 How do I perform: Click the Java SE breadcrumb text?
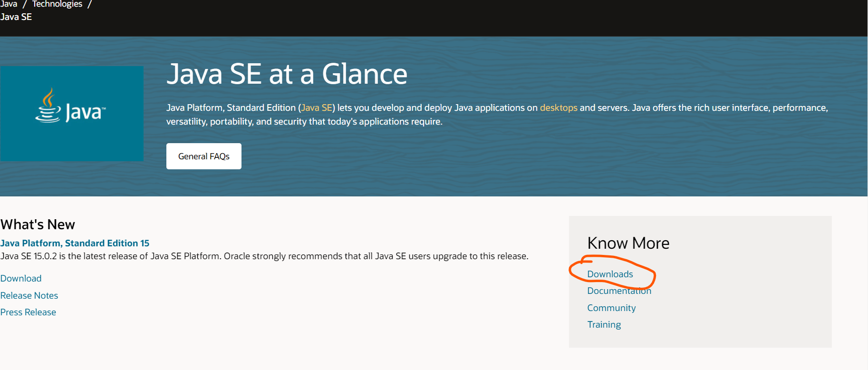(x=16, y=17)
